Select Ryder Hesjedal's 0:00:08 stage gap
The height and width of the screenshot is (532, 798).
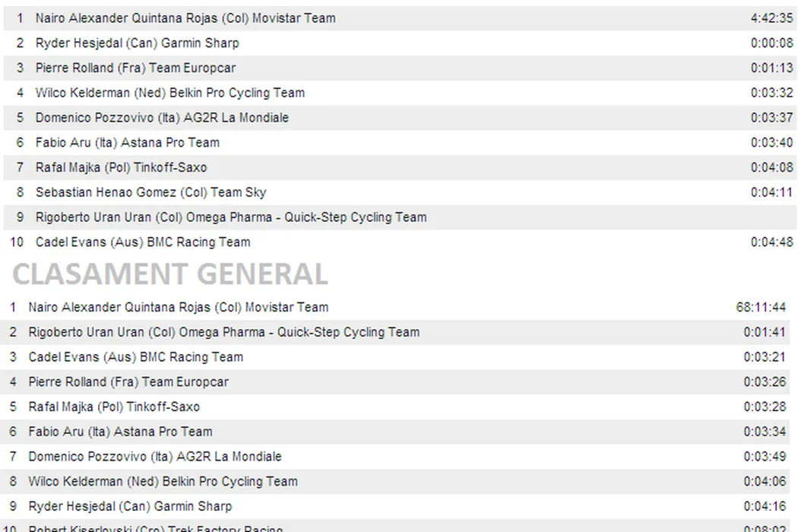771,43
